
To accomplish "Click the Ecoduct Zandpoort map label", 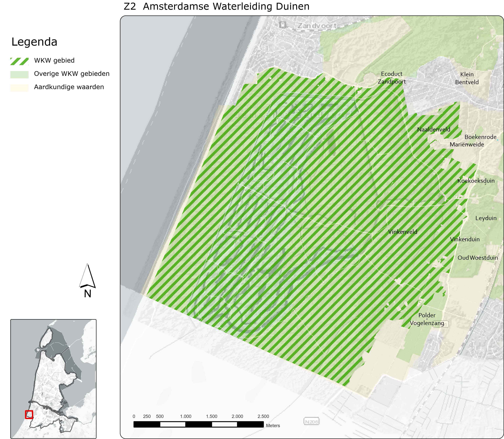I will 391,78.
